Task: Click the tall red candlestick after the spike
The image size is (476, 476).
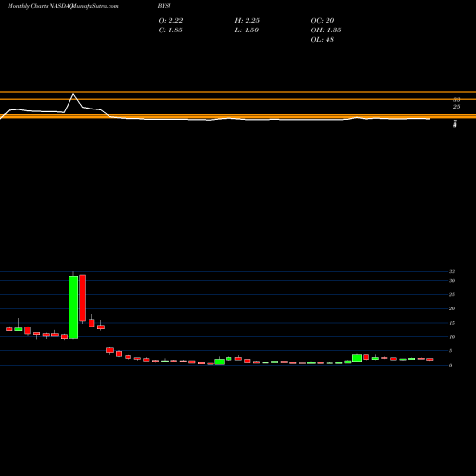Action: 83,298
